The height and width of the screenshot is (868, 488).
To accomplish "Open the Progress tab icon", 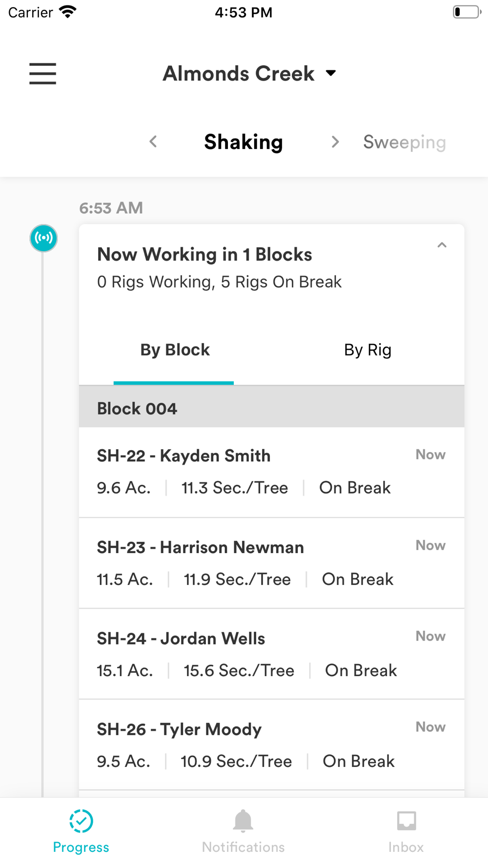I will [x=81, y=821].
